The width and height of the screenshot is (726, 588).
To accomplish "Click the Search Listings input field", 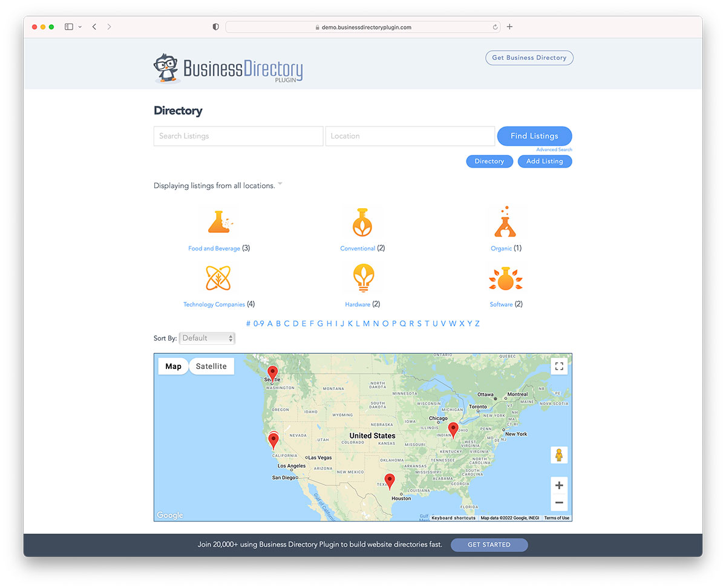I will tap(238, 136).
